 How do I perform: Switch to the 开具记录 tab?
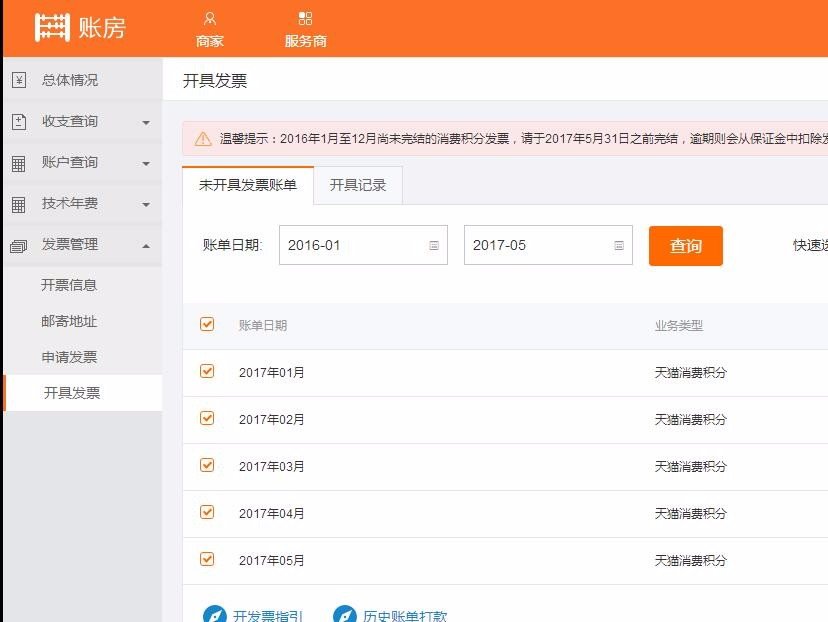(x=357, y=185)
